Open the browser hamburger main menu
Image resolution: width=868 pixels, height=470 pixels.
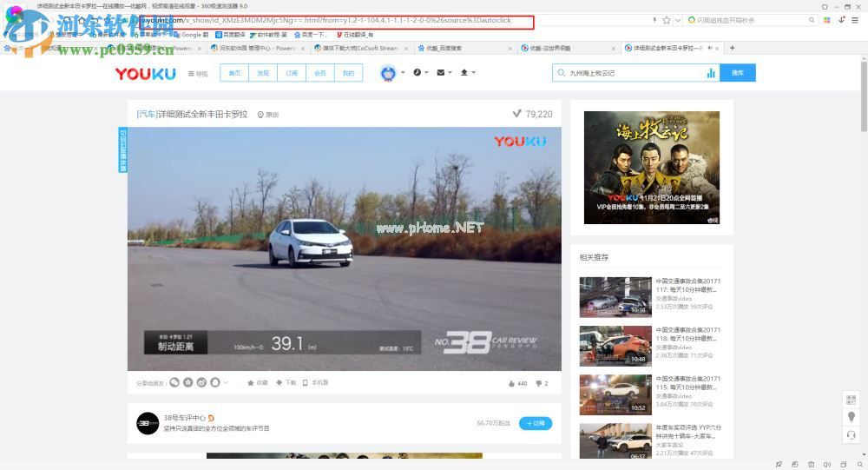click(x=855, y=20)
